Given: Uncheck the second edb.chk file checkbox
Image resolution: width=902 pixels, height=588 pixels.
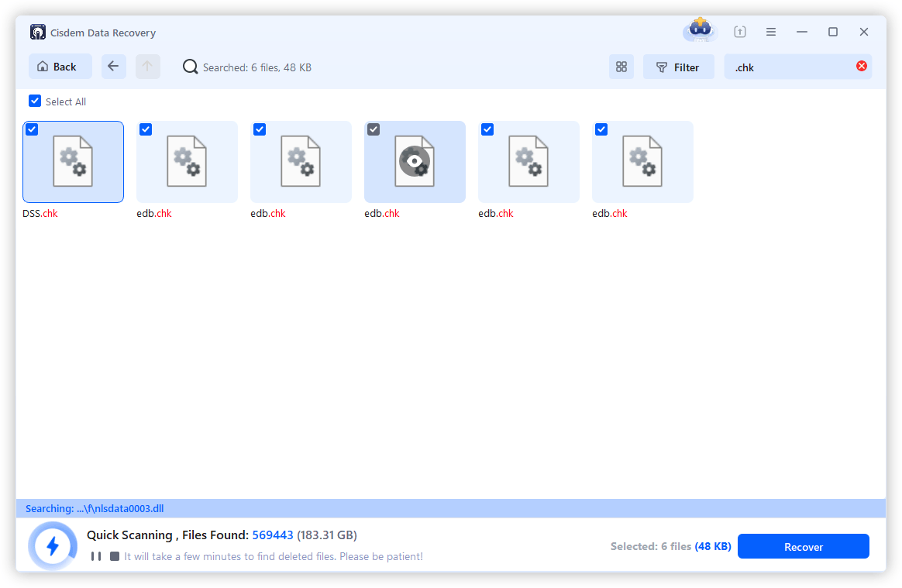Looking at the screenshot, I should click(260, 130).
